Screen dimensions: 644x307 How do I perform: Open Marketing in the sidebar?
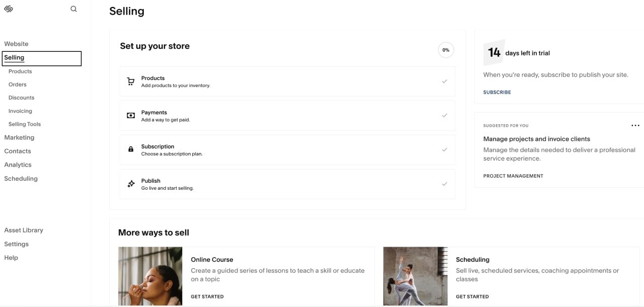click(x=19, y=137)
